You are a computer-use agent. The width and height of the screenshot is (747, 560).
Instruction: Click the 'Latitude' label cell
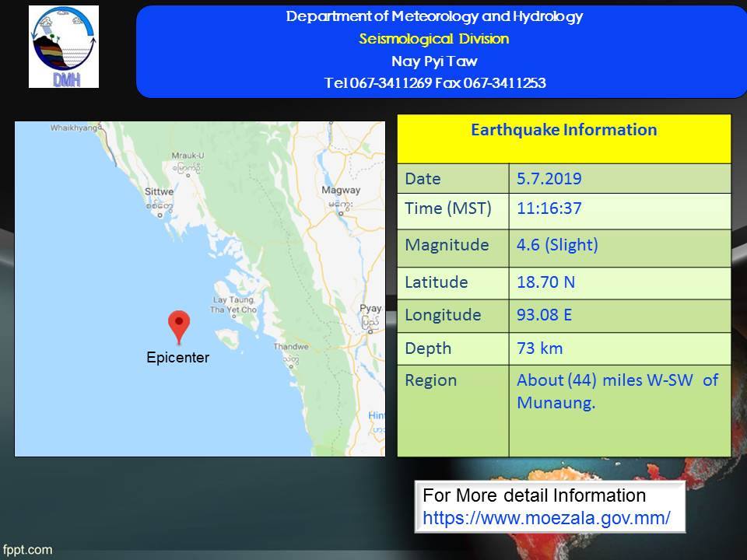[x=453, y=283]
